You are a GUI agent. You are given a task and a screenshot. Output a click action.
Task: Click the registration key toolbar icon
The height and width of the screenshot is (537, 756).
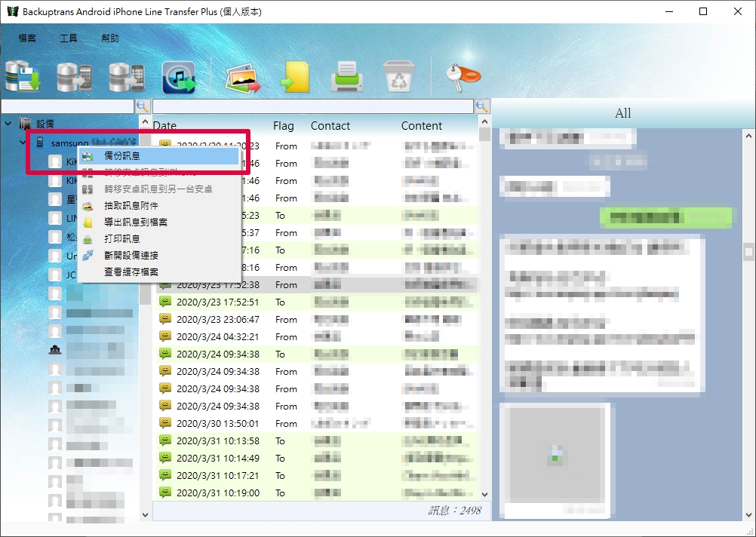click(463, 77)
